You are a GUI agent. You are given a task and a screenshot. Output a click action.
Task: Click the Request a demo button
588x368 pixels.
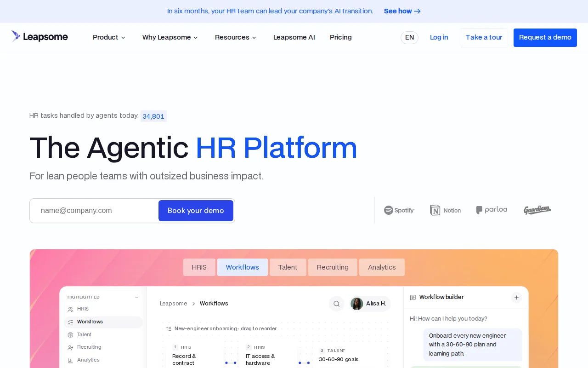pyautogui.click(x=545, y=37)
